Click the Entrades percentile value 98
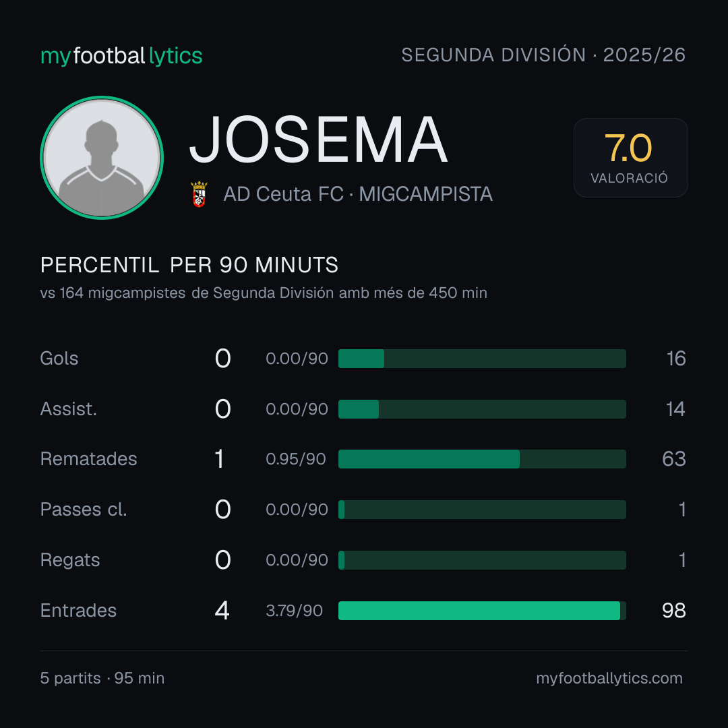 coord(673,611)
